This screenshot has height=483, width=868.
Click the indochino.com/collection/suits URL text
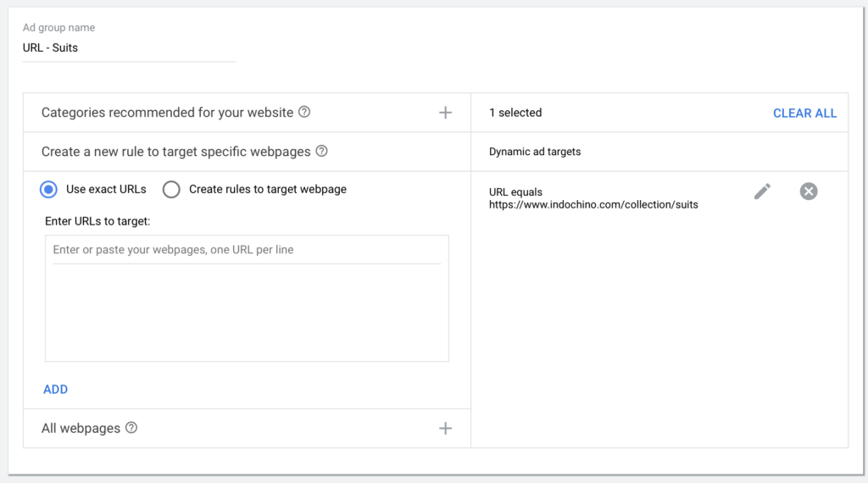click(x=593, y=205)
